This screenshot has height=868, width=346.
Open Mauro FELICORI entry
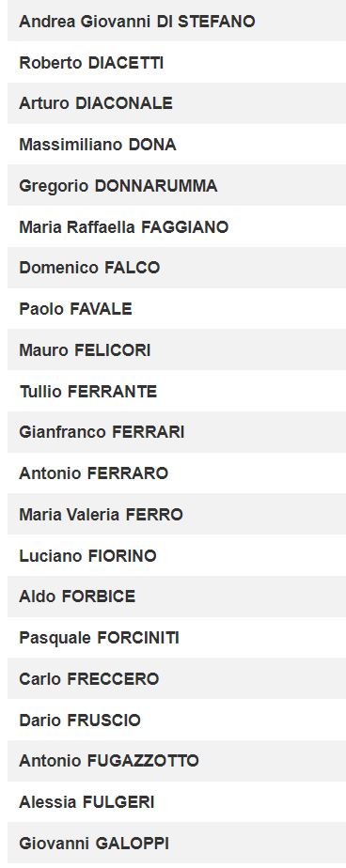[x=177, y=349]
